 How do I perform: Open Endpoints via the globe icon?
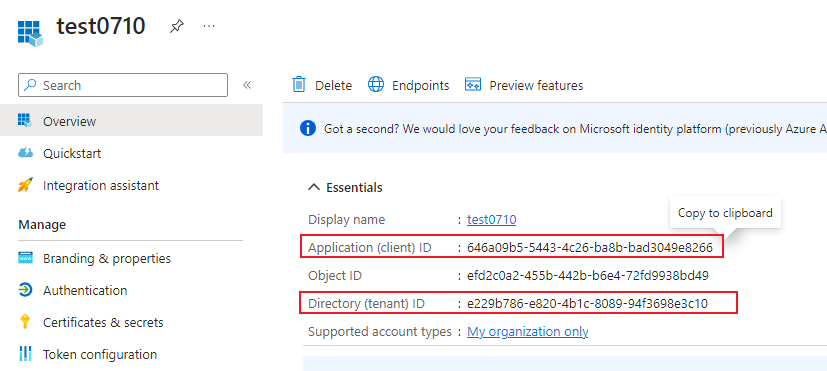click(376, 84)
